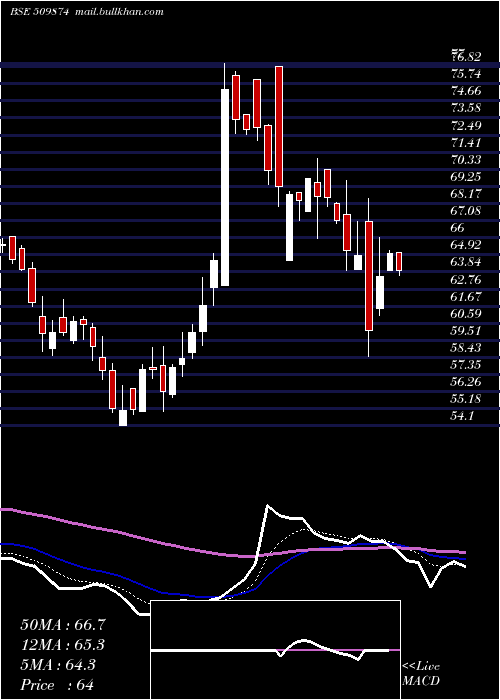Click the 61.67 price axis label
Image resolution: width=500 pixels, height=700 pixels.
(467, 297)
